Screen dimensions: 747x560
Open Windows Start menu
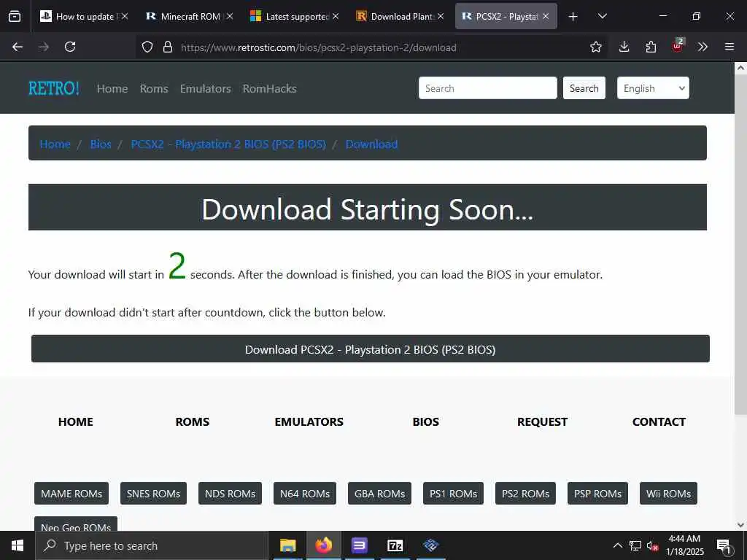coord(18,545)
